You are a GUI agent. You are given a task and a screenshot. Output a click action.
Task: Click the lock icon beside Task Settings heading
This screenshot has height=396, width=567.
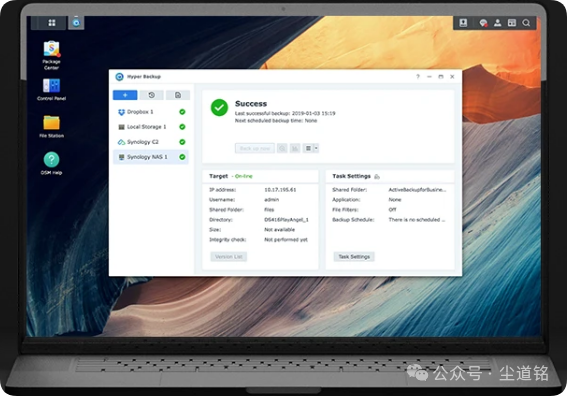point(377,176)
